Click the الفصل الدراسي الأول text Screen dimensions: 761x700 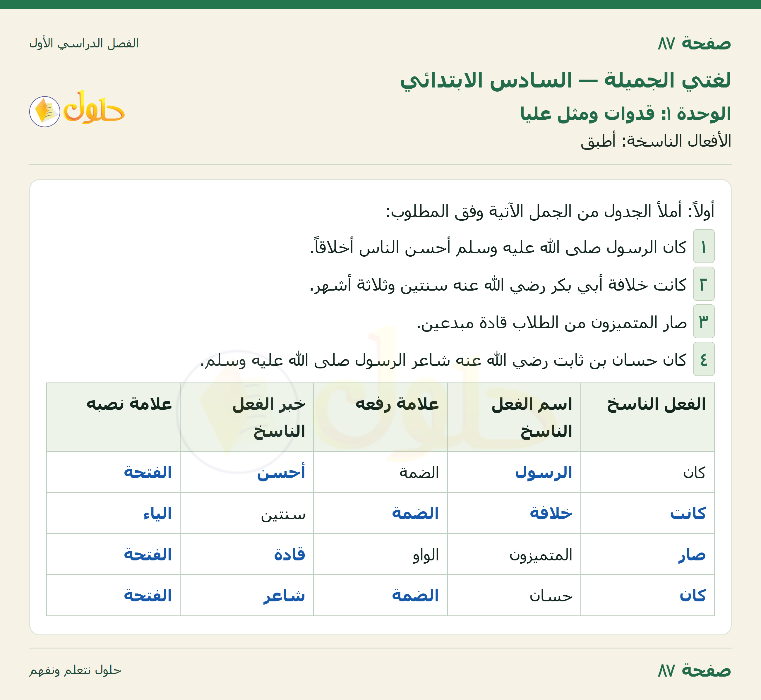pyautogui.click(x=84, y=43)
